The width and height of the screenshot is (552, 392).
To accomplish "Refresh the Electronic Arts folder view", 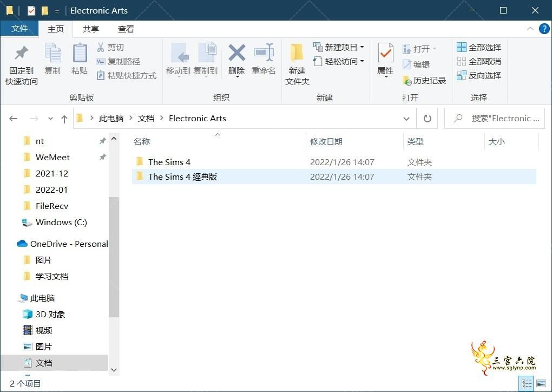I will pos(428,119).
